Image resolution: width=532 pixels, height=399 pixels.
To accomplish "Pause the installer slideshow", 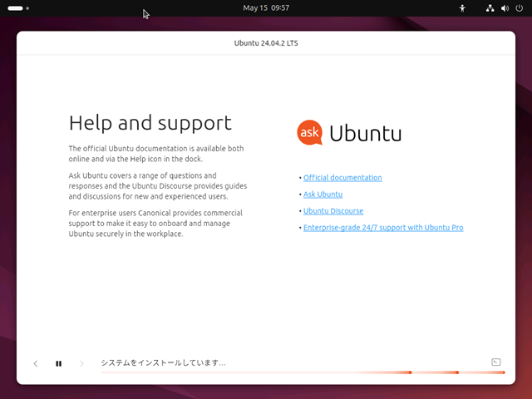I will tap(58, 363).
